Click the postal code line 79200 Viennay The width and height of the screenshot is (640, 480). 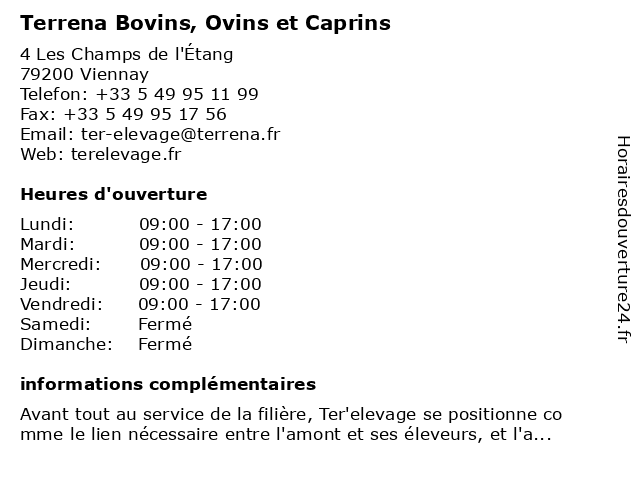click(84, 74)
